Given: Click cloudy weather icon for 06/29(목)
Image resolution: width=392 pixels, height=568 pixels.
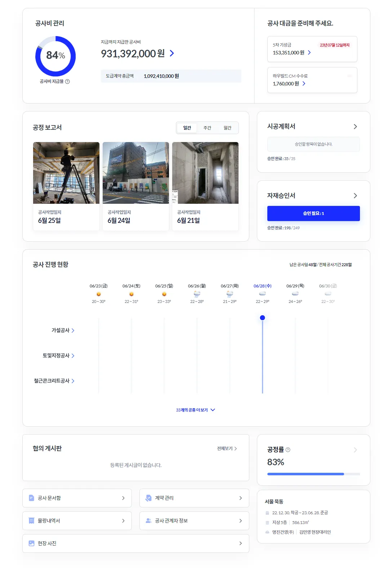Looking at the screenshot, I should (295, 294).
